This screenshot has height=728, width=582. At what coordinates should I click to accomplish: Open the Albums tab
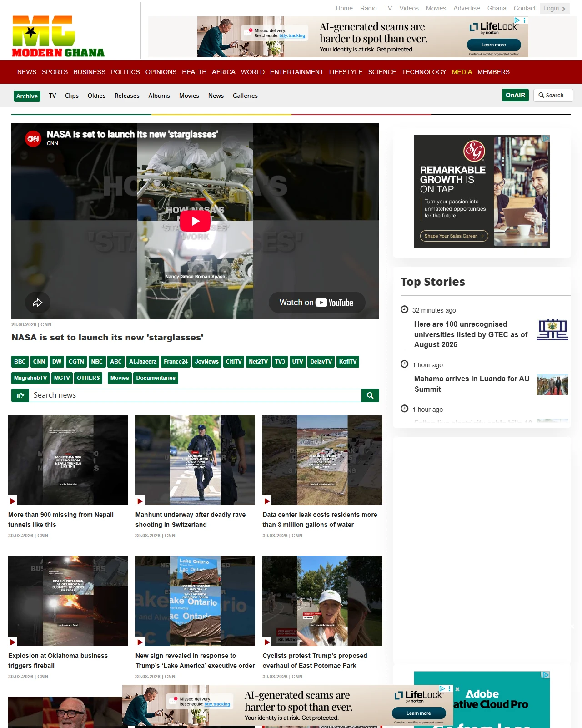(x=159, y=96)
